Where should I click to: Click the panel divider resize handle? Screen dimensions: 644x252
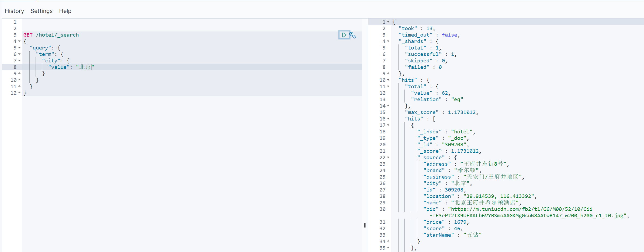pyautogui.click(x=365, y=225)
